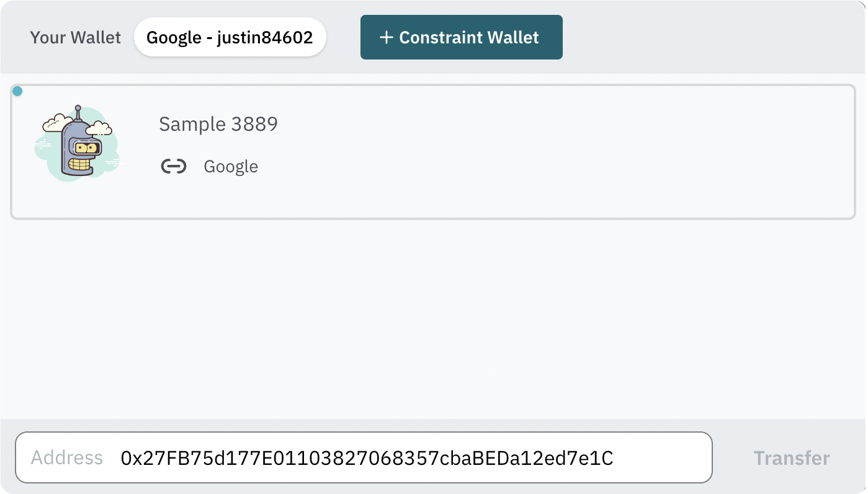Click inside the Address input field
Screen dimensions: 868x494
(366, 457)
